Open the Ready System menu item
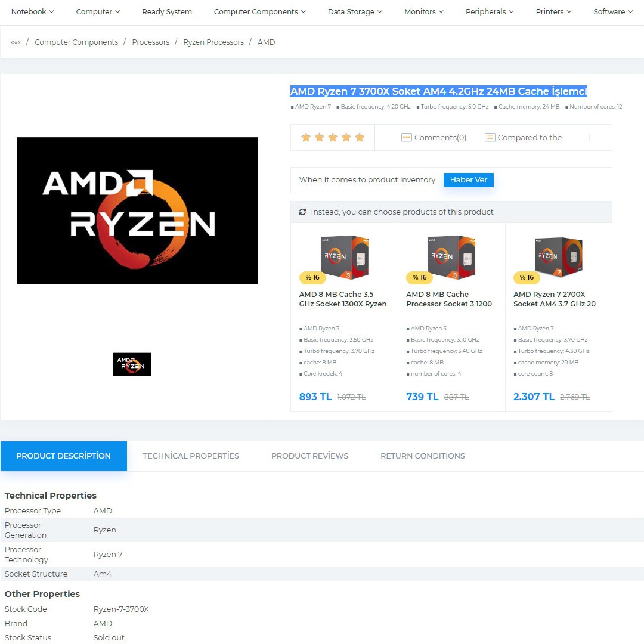Image resolution: width=644 pixels, height=644 pixels. click(x=167, y=12)
